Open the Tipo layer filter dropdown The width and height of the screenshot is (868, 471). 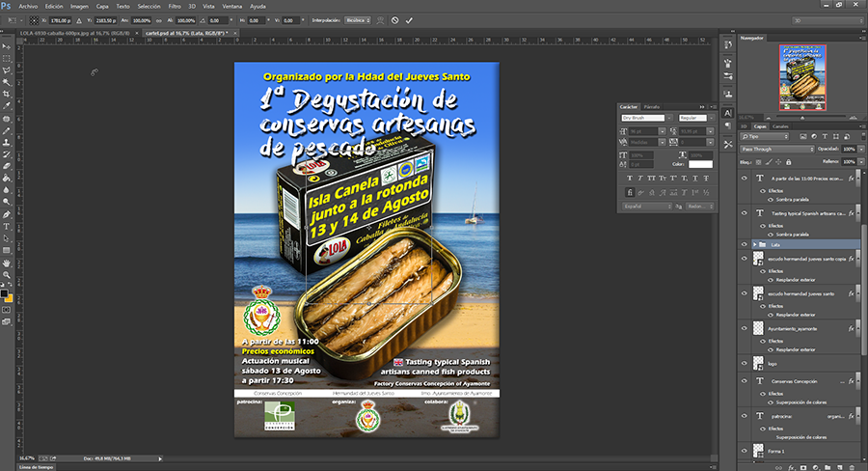click(765, 136)
